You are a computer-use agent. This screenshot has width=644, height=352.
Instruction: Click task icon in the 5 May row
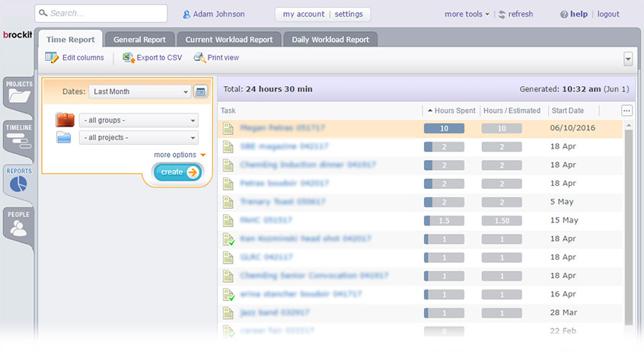click(x=228, y=203)
